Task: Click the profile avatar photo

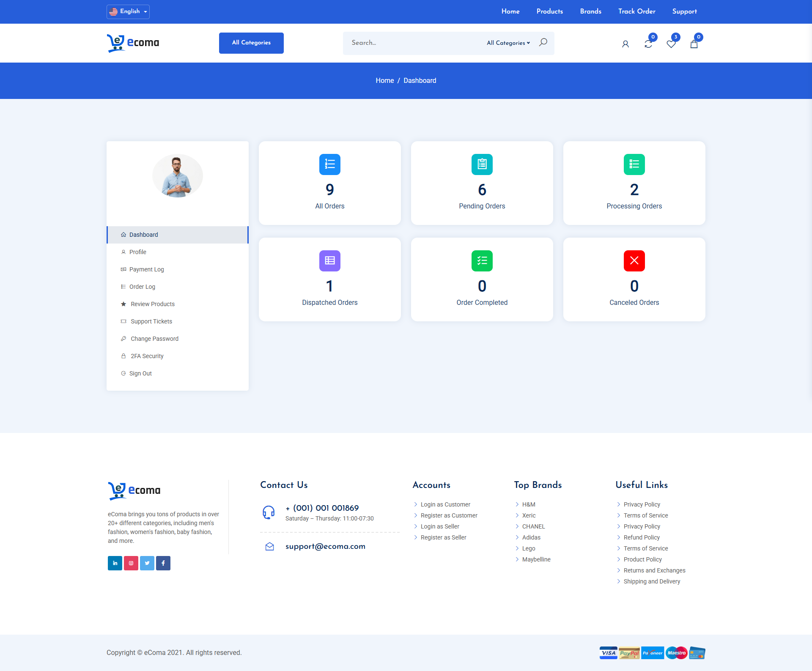Action: point(178,176)
